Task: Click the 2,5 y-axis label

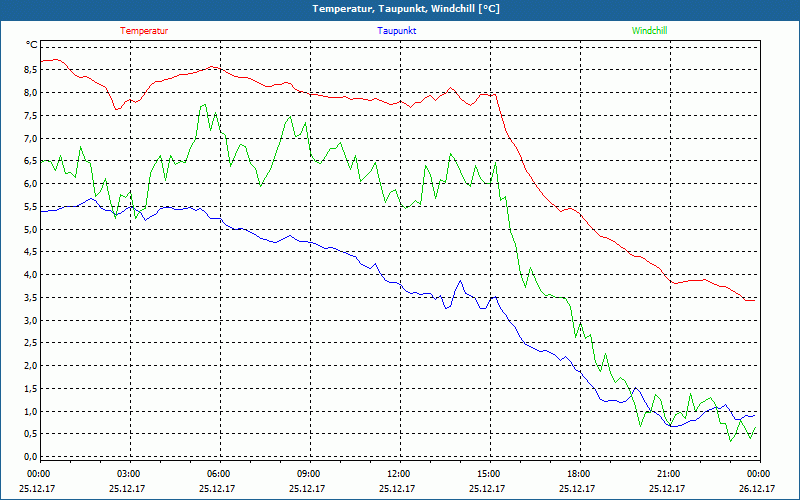Action: click(x=31, y=343)
